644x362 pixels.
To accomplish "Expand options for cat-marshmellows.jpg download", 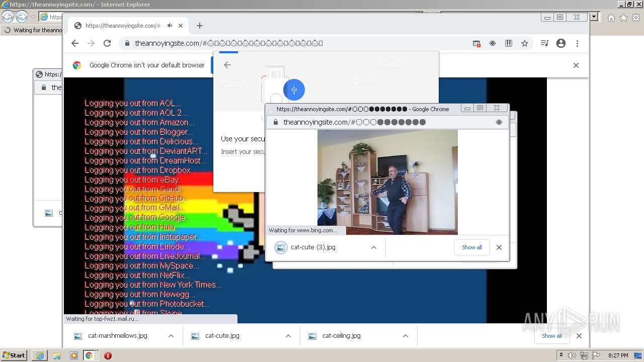I will 171,336.
